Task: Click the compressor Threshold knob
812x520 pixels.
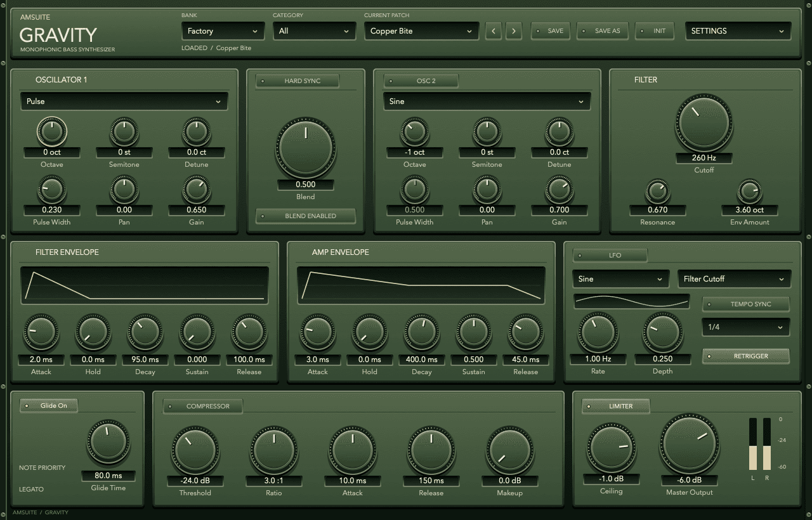Action: (195, 450)
